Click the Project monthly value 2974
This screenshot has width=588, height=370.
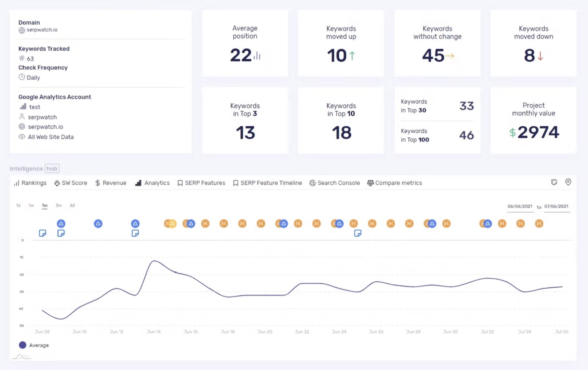(x=538, y=132)
